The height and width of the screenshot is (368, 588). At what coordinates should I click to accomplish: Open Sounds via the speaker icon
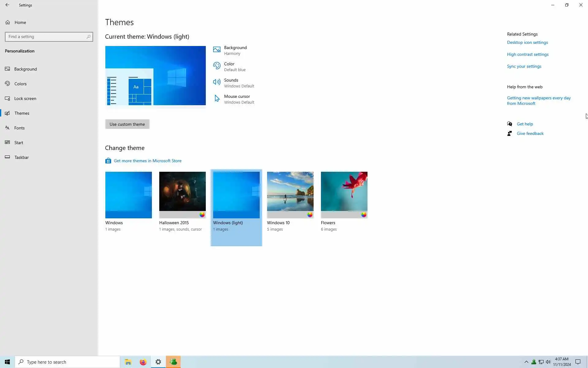217,82
